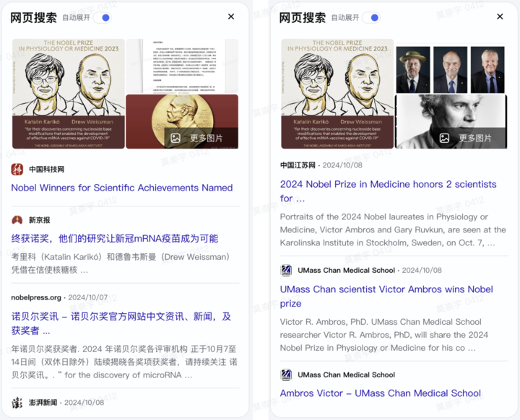The height and width of the screenshot is (420, 520).
Task: Open 2024 Nobel Prize in Medicine honors link
Action: 389,191
